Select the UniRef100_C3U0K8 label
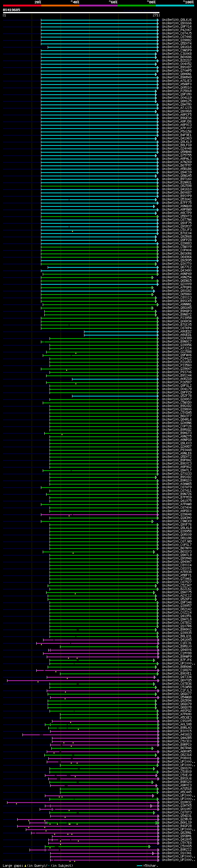This screenshot has height=868, width=197. [x=177, y=54]
